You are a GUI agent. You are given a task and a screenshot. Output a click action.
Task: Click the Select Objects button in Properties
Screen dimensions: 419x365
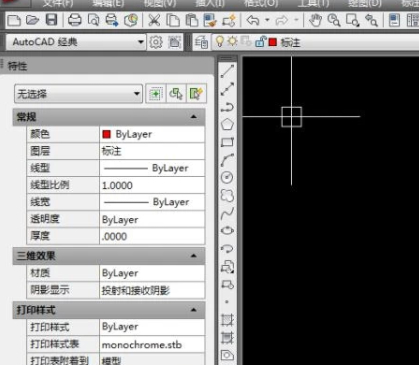coord(176,94)
